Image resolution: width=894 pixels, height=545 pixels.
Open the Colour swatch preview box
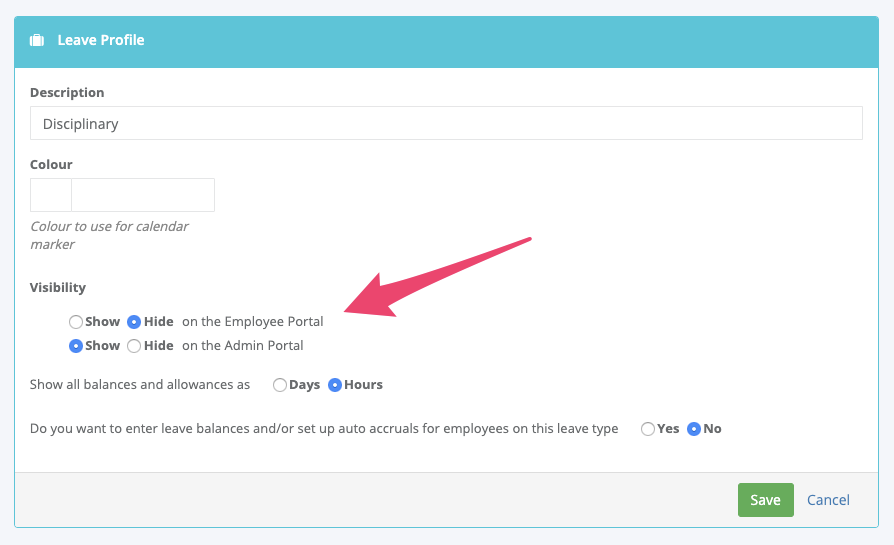pyautogui.click(x=51, y=195)
